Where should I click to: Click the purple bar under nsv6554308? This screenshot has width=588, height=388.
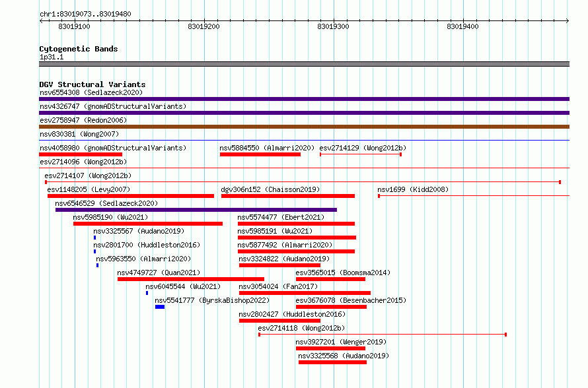coord(304,99)
